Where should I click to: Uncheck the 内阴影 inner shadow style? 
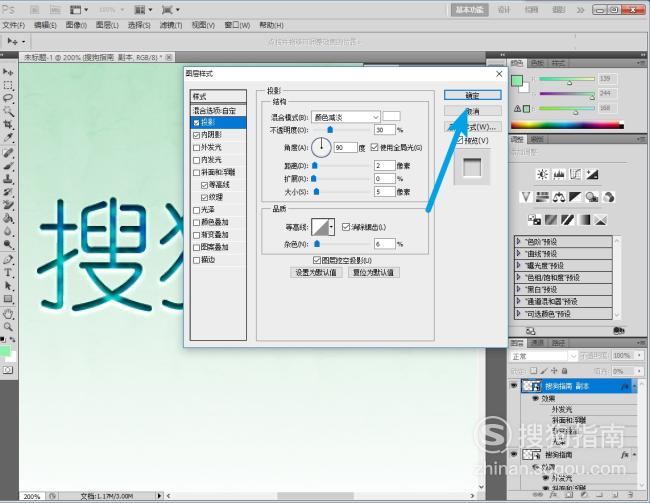196,135
